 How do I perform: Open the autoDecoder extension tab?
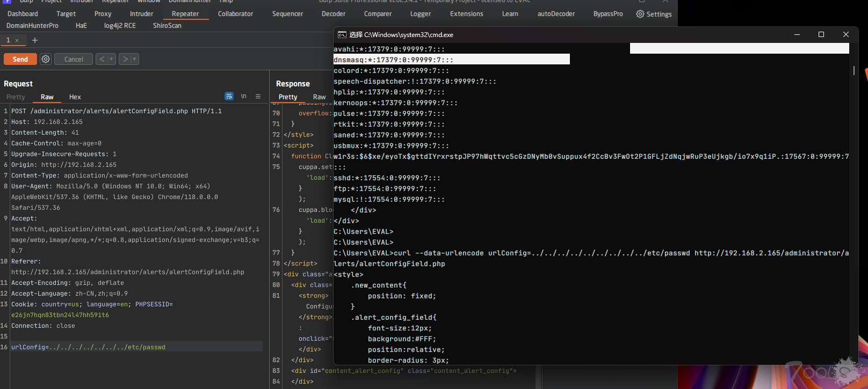[x=556, y=14]
